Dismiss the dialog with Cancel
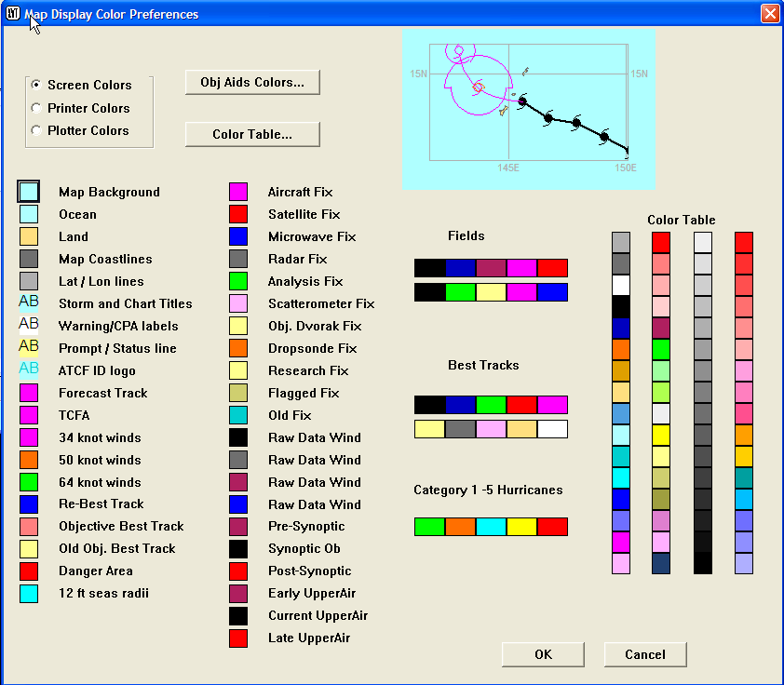The image size is (784, 685). tap(645, 654)
